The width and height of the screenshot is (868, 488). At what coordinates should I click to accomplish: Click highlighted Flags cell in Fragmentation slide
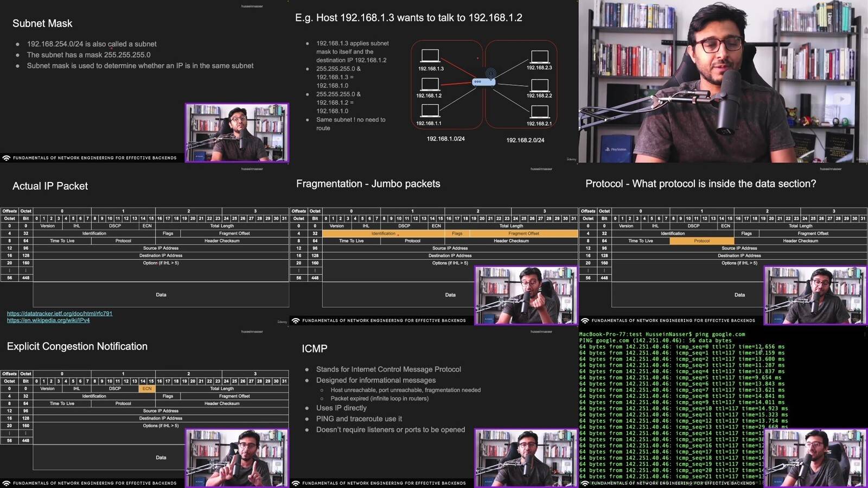pos(457,233)
